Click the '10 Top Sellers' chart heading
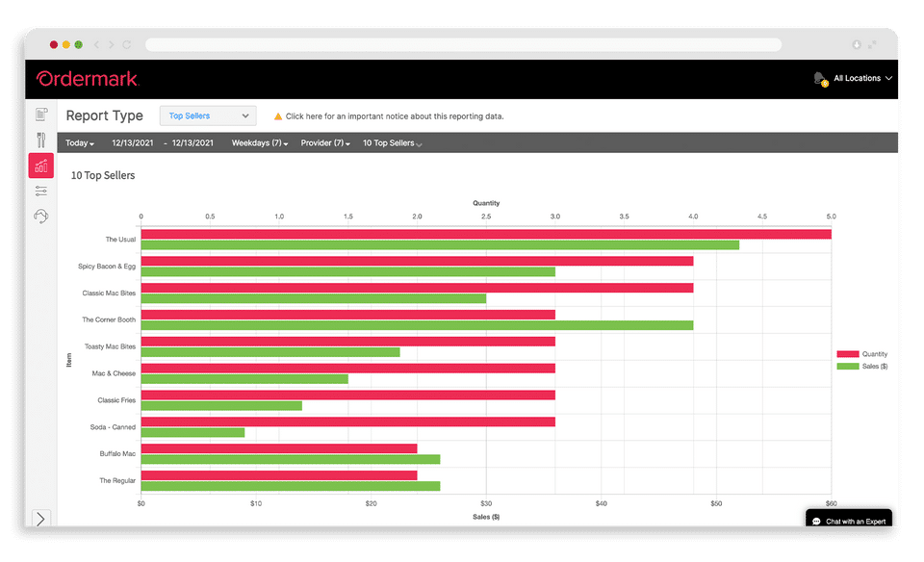The image size is (924, 562). click(103, 175)
